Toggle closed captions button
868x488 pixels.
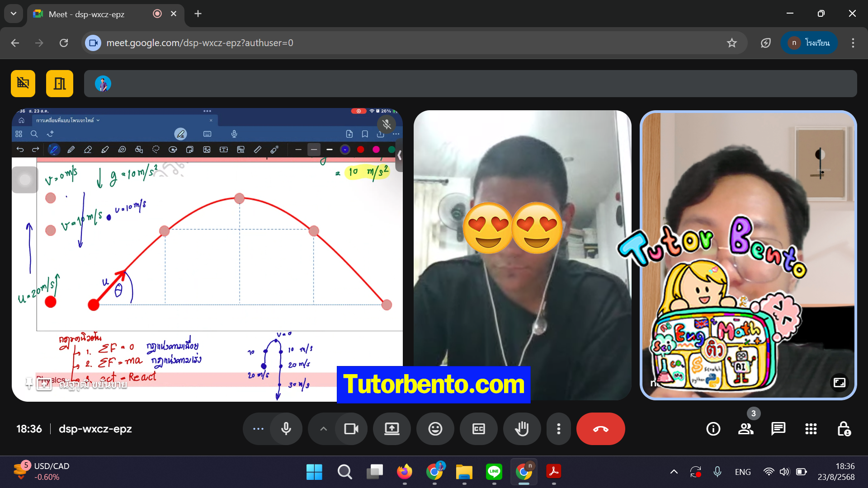point(478,429)
